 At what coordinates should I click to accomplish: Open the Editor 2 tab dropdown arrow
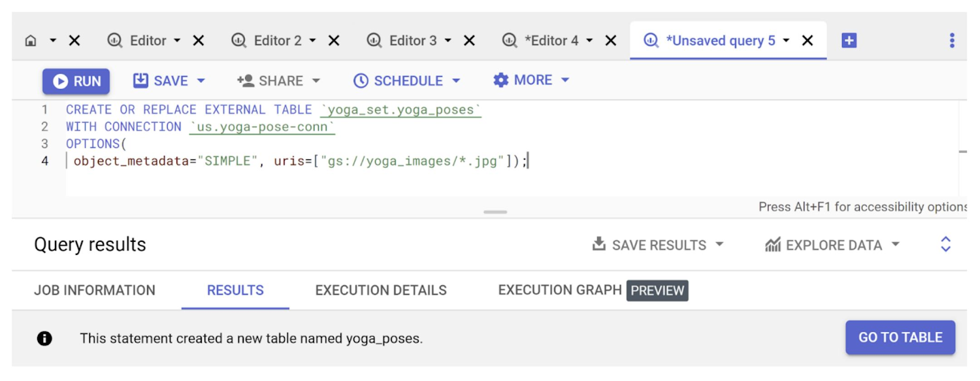[312, 41]
